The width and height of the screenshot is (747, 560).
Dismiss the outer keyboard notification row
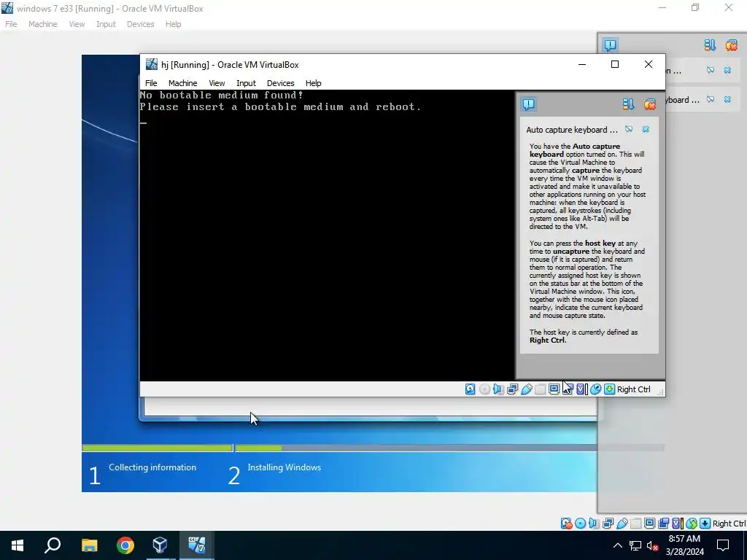click(x=727, y=99)
